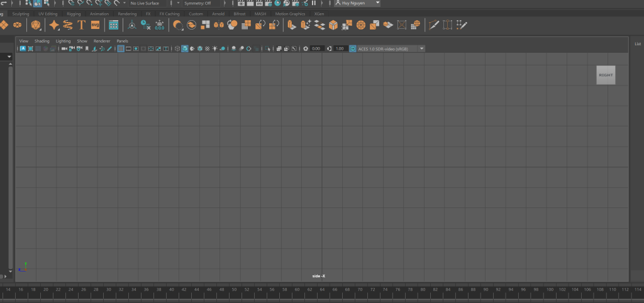Click the Polygon Type text tool icon

[x=81, y=25]
